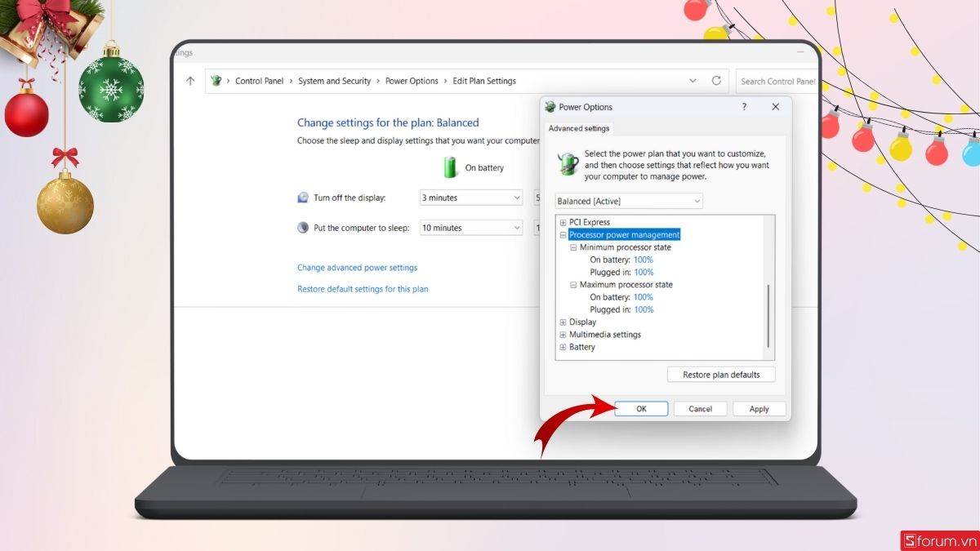Click Minimum state Plugged in 100% value
This screenshot has width=980, height=551.
(x=644, y=273)
